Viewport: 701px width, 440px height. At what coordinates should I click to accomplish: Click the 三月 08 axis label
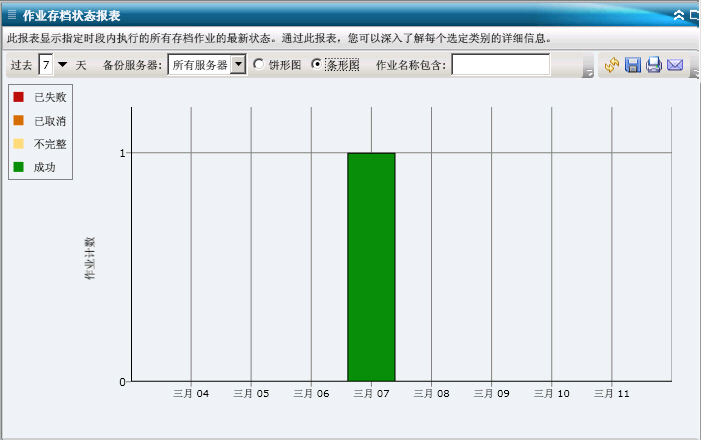(x=431, y=393)
